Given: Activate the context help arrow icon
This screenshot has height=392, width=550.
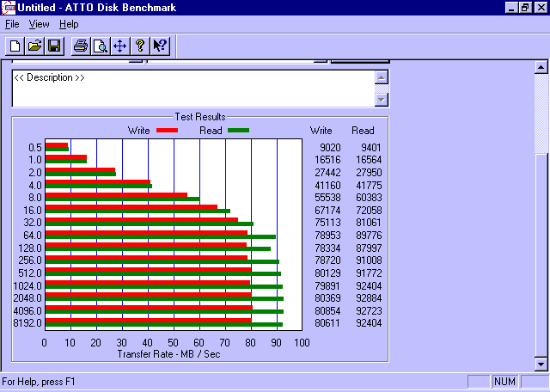Looking at the screenshot, I should click(159, 46).
